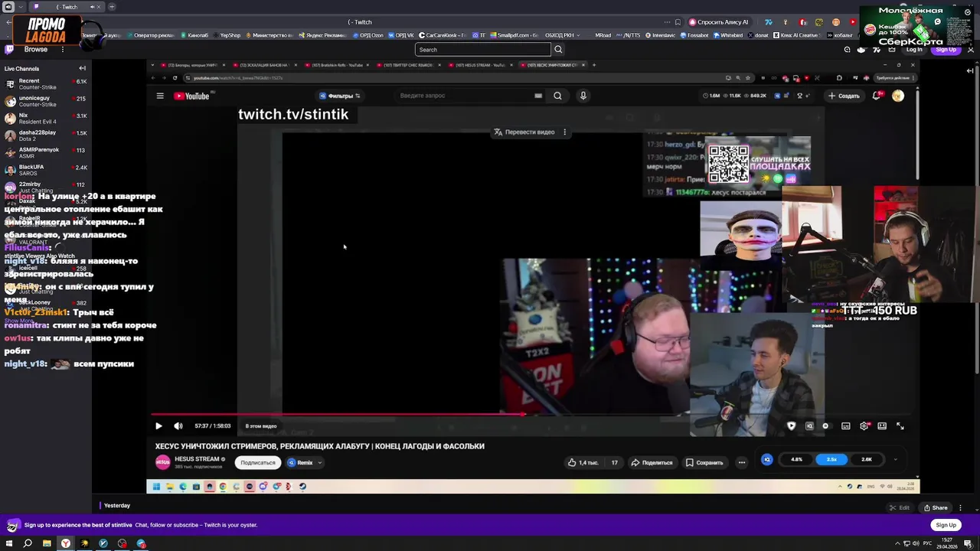Viewport: 980px width, 551px height.
Task: Click Подписаться to subscribe to HESUS STREAM
Action: 258,462
